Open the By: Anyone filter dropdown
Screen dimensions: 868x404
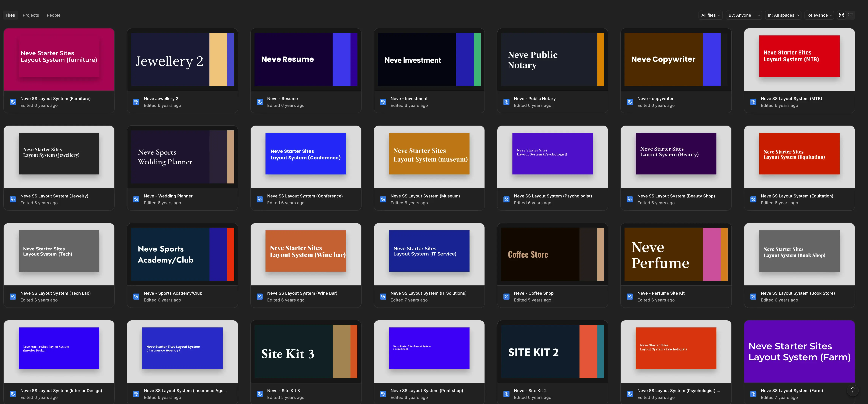point(744,15)
